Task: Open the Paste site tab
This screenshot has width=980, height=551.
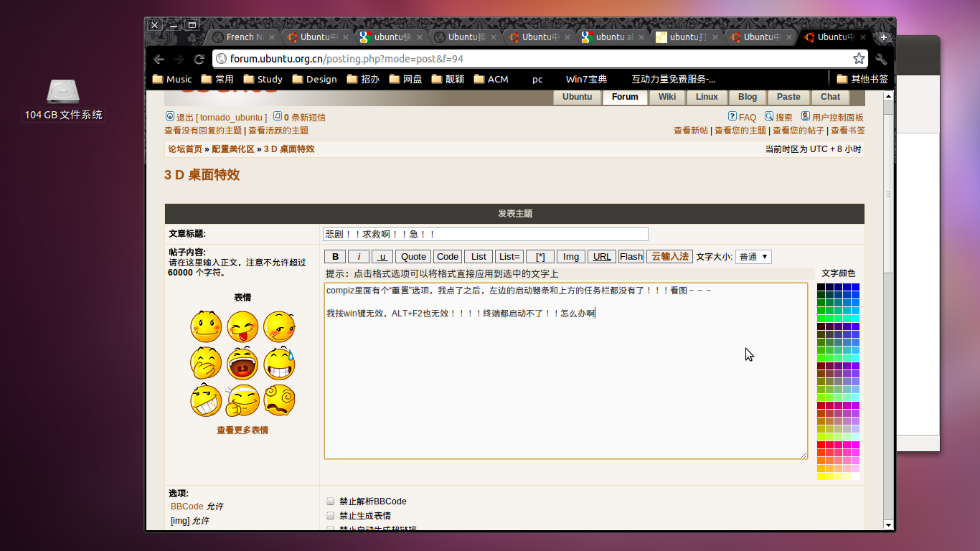Action: (x=788, y=97)
